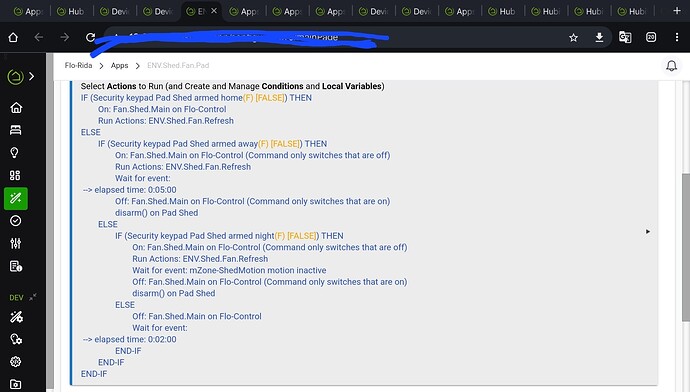Expand the sidebar with the chevron arrow
This screenshot has height=392, width=690.
pos(31,77)
